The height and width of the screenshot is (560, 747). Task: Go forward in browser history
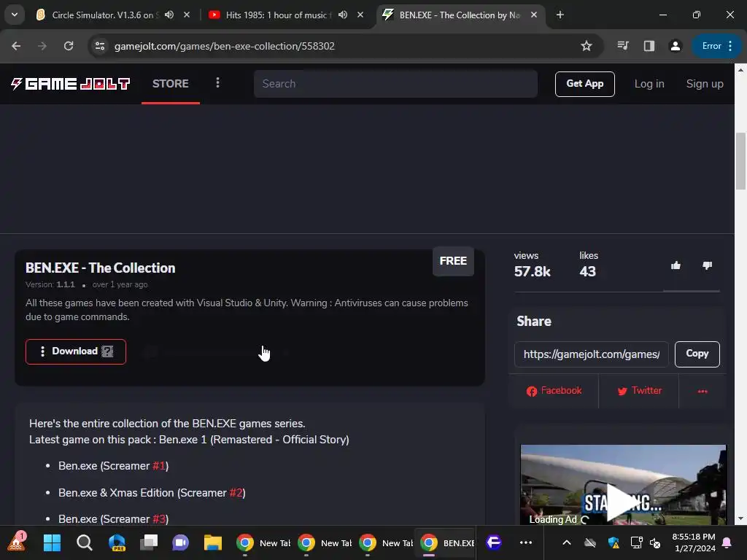coord(42,46)
